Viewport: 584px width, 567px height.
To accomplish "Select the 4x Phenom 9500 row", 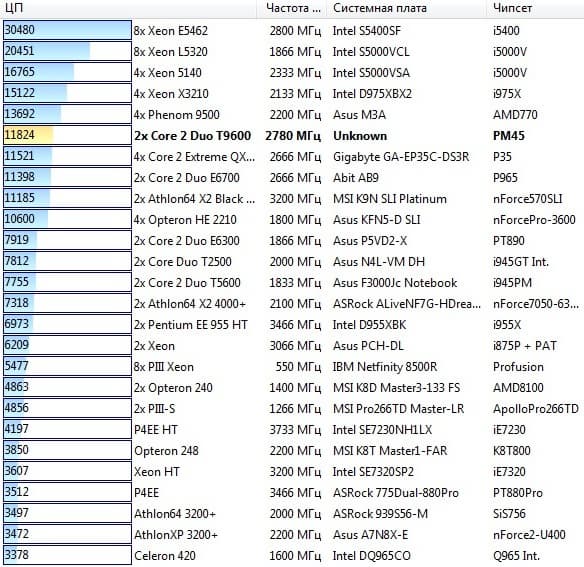I will point(292,115).
